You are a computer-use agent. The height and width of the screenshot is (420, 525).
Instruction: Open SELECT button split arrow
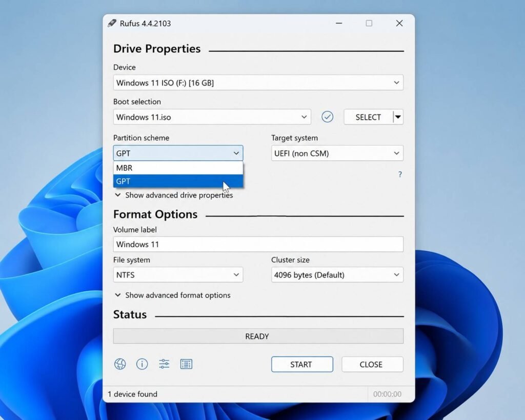(398, 117)
